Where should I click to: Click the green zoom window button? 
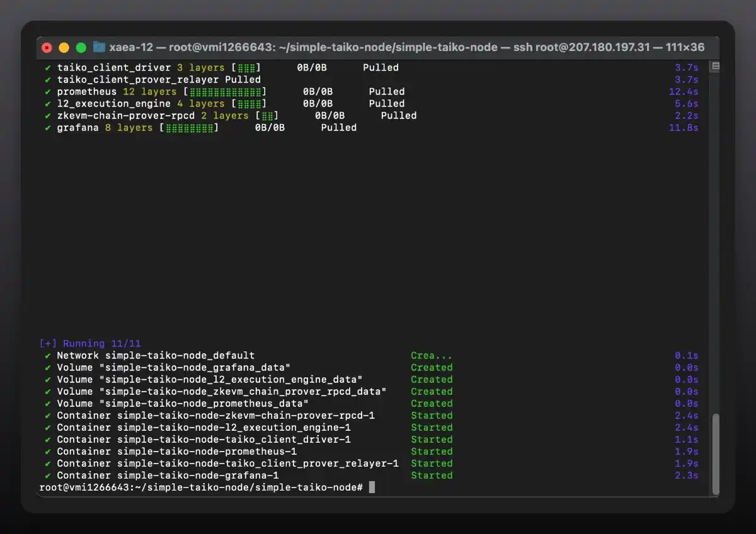[x=81, y=48]
